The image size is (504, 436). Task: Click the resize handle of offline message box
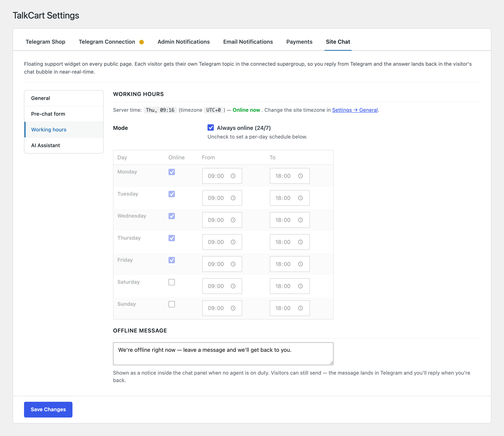pos(331,363)
